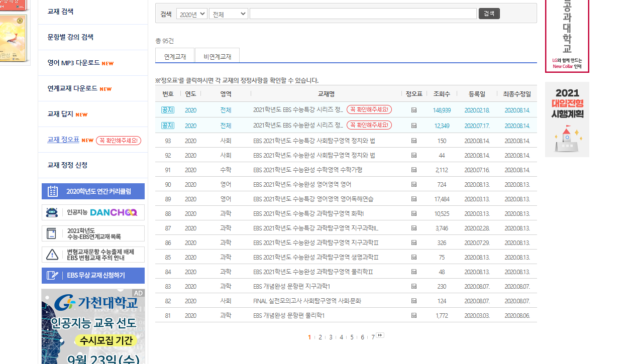This screenshot has width=633, height=364.
Task: Open the 정오표 icon for row 87
Action: click(414, 228)
